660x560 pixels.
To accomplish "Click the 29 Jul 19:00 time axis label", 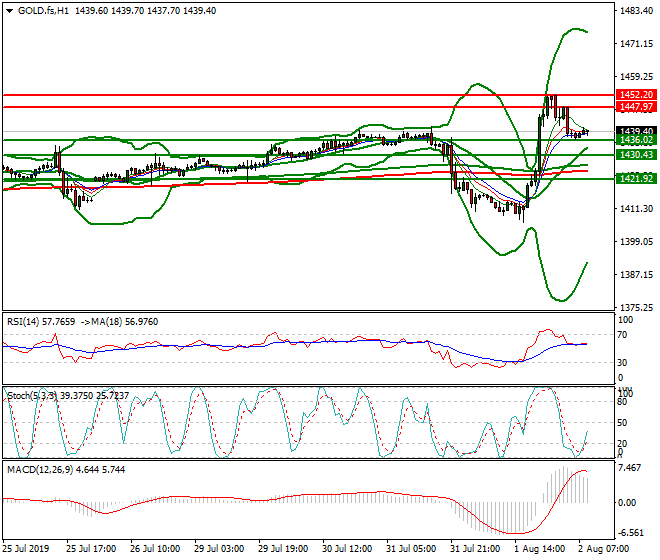I will pyautogui.click(x=282, y=551).
